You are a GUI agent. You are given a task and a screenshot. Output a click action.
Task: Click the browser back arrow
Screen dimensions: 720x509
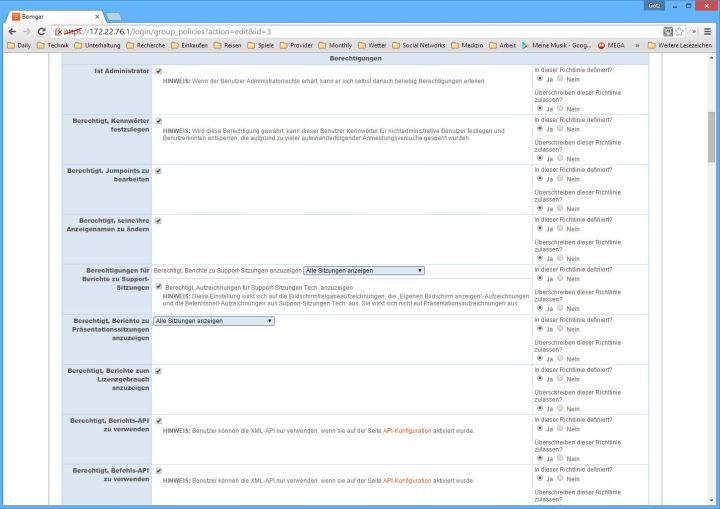tap(11, 31)
